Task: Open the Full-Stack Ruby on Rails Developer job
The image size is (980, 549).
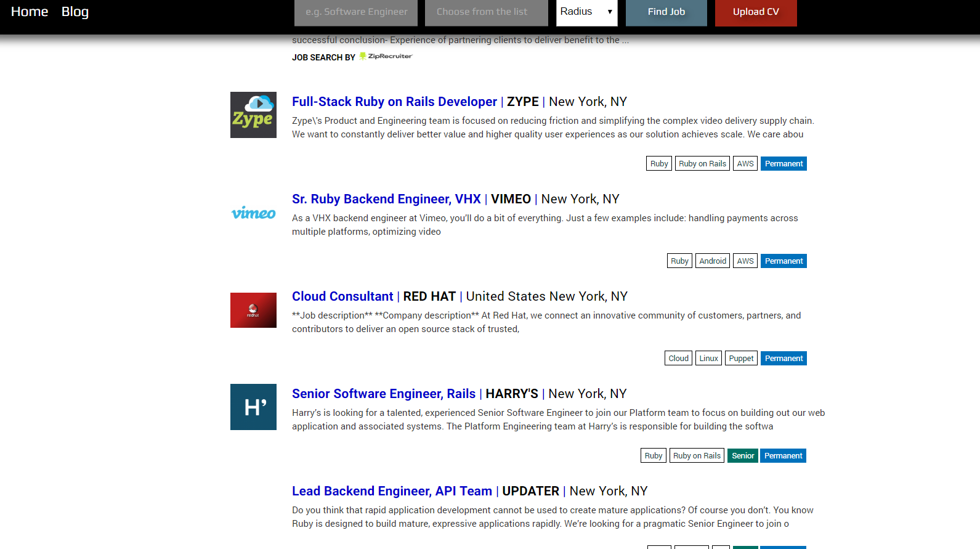Action: pyautogui.click(x=394, y=102)
